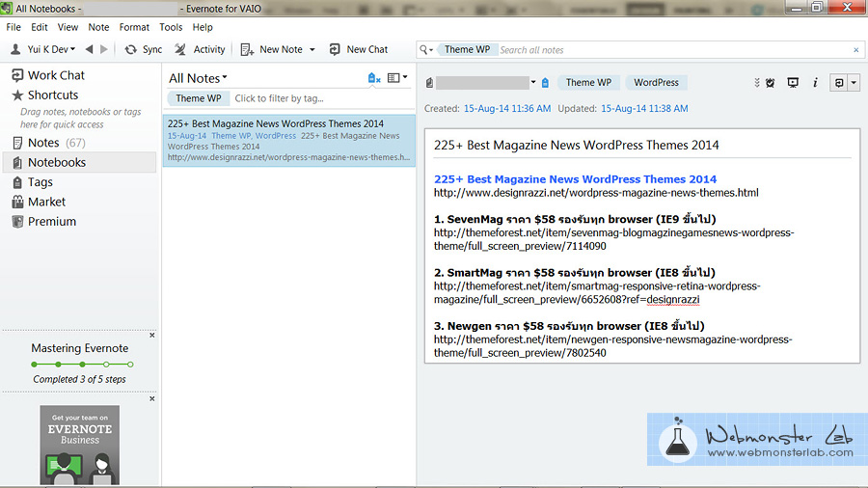Open the blue 225+ Best Magazine link
This screenshot has height=488, width=868.
(x=575, y=179)
